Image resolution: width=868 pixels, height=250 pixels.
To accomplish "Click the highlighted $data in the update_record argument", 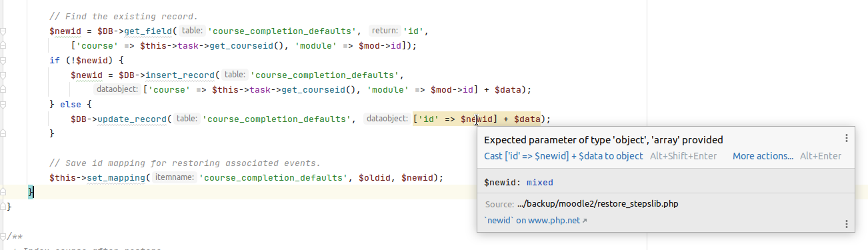I will pos(527,119).
